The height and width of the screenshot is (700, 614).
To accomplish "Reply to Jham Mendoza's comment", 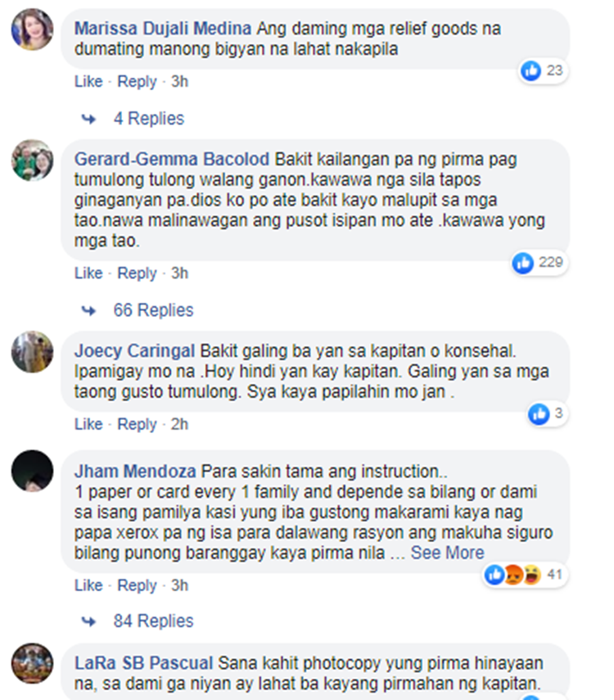I will click(137, 585).
